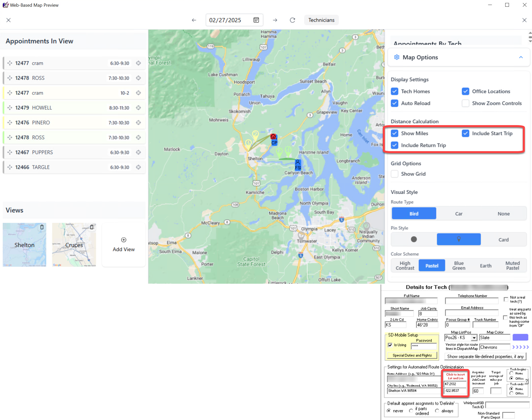Click the next day arrow icon

coord(275,20)
